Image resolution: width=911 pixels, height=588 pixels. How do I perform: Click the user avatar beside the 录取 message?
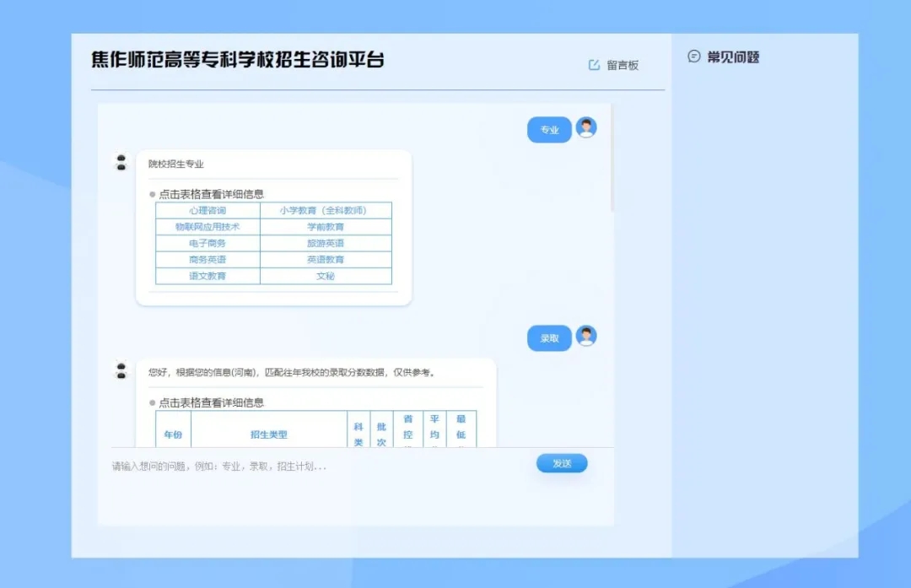pyautogui.click(x=586, y=337)
